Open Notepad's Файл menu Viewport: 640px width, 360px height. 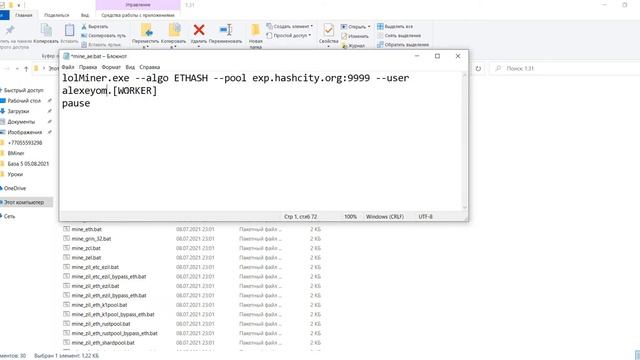click(x=68, y=67)
